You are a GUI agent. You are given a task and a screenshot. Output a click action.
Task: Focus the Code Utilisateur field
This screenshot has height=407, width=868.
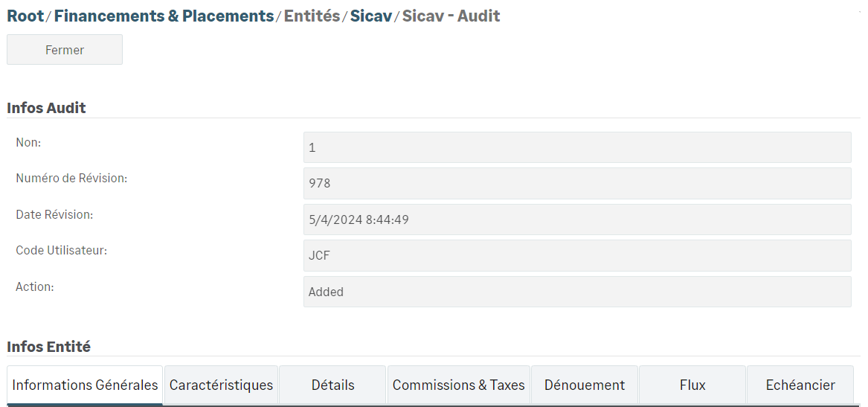click(x=576, y=255)
